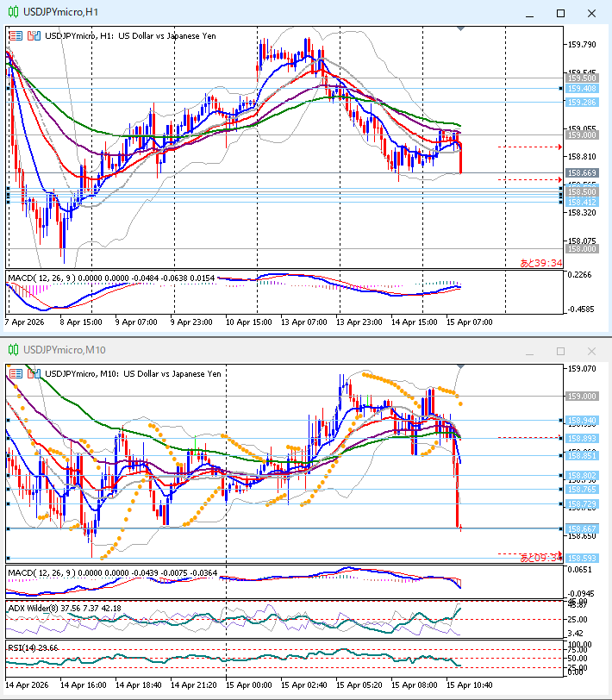Click the 15 Apr 07:00 time axis label
Screen dimensions: 612x700
pyautogui.click(x=470, y=322)
